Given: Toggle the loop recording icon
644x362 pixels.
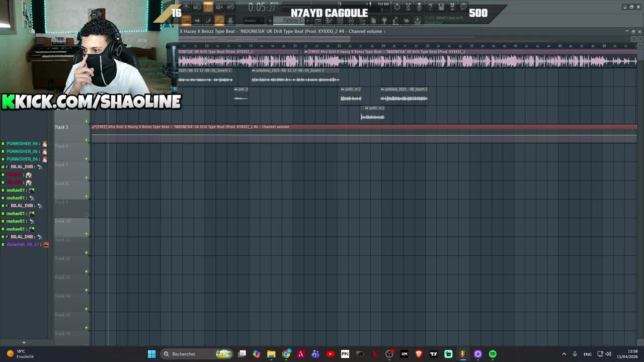Looking at the screenshot, I should point(230,7).
